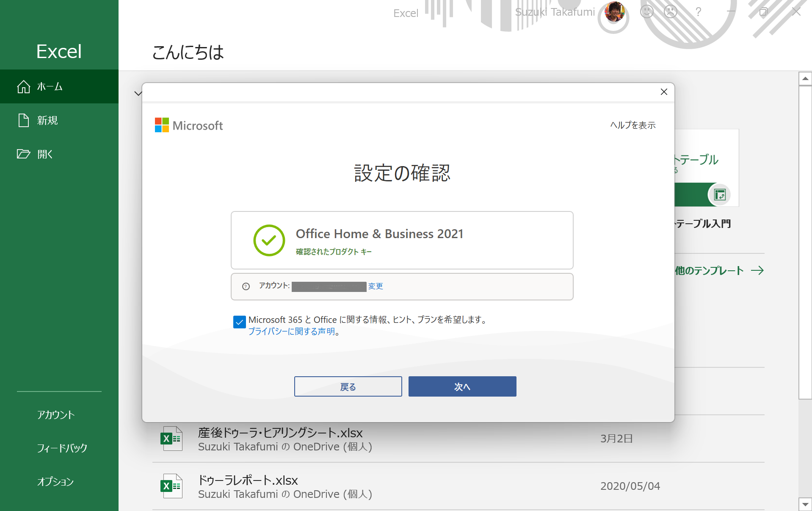Viewport: 812px width, 511px height.
Task: Open the アカウント menu item
Action: 55,415
